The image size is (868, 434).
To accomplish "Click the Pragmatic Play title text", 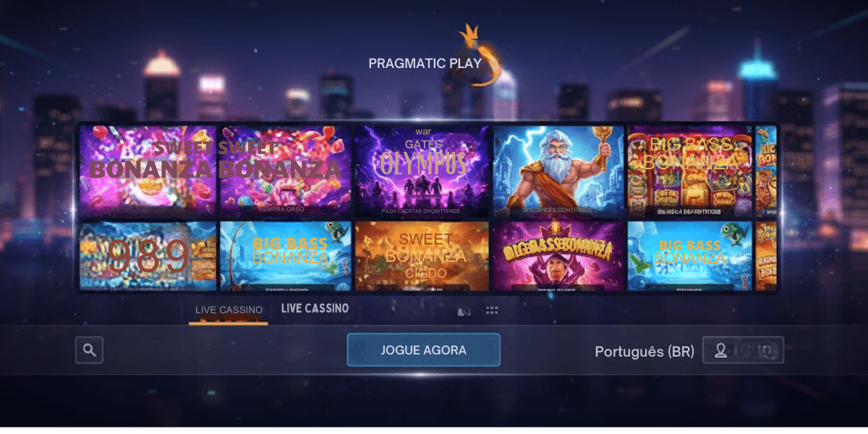I will tap(425, 63).
